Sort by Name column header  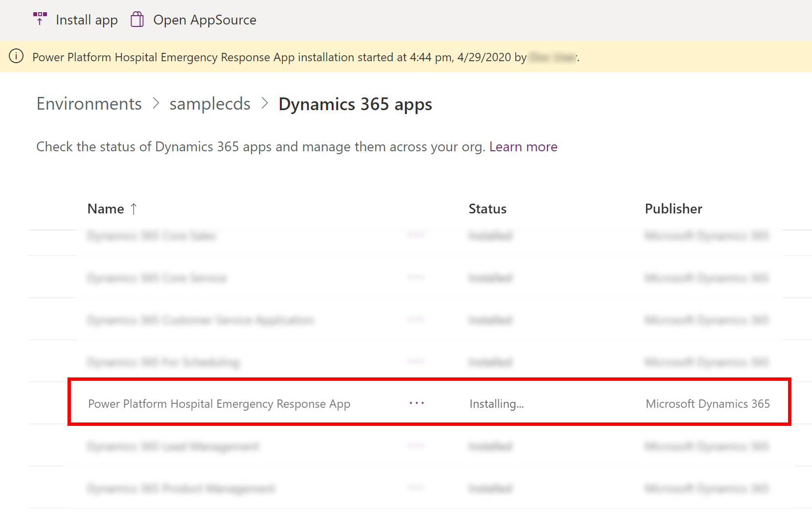click(x=106, y=209)
